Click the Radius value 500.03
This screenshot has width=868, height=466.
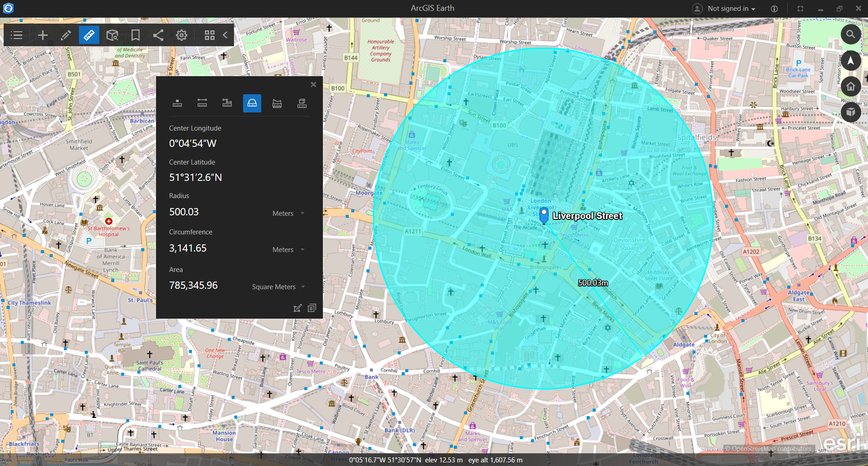point(184,212)
